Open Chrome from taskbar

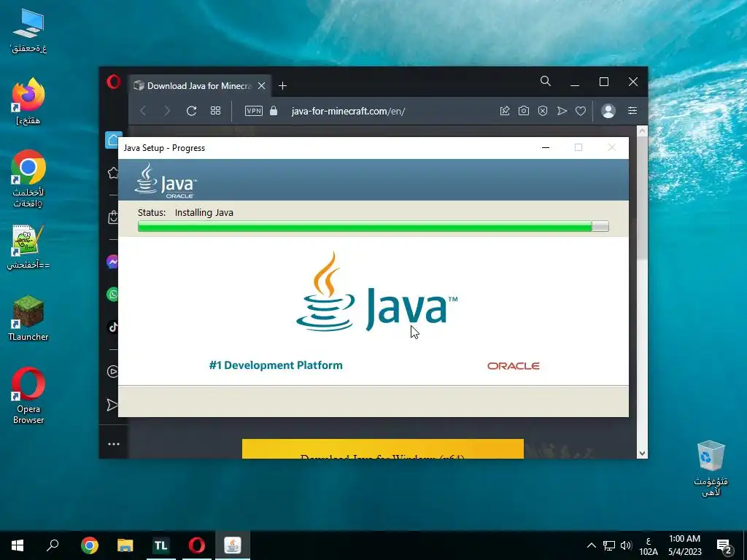tap(89, 545)
